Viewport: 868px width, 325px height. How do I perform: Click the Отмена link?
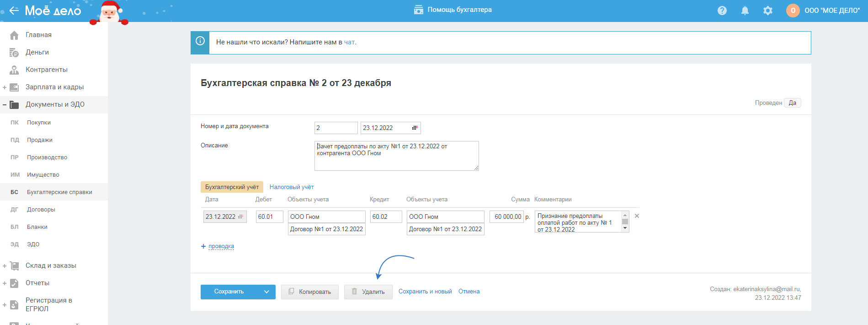tap(469, 292)
